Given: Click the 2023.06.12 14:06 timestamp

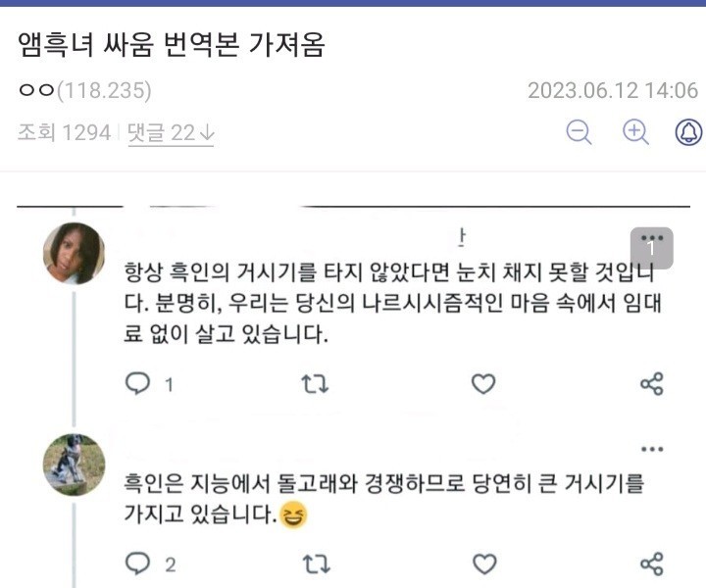Looking at the screenshot, I should click(612, 91).
